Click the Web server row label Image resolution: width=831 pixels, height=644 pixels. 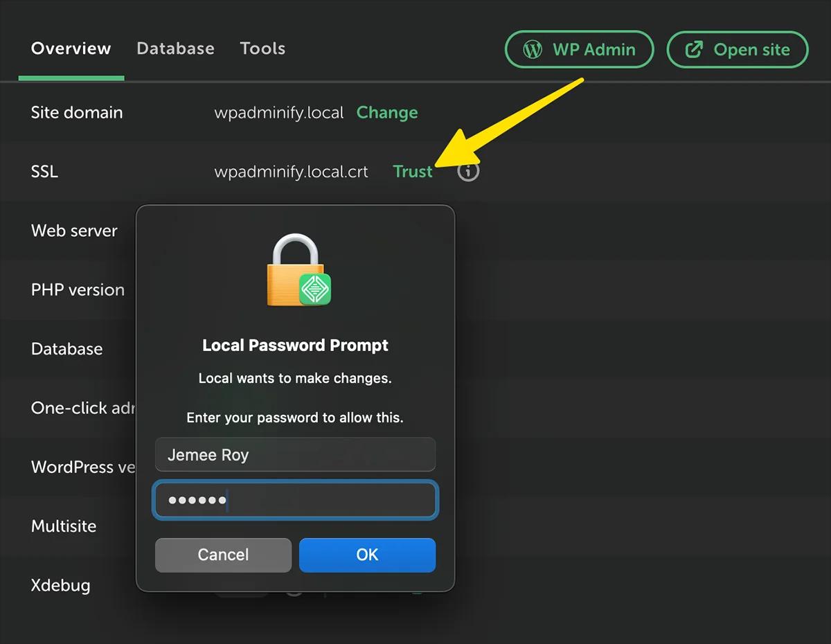click(74, 231)
